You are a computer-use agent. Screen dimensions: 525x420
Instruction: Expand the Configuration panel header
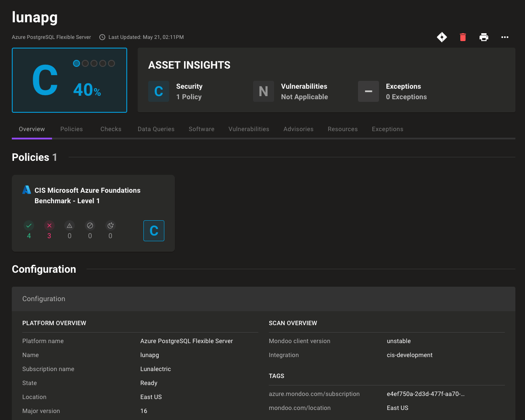click(44, 299)
